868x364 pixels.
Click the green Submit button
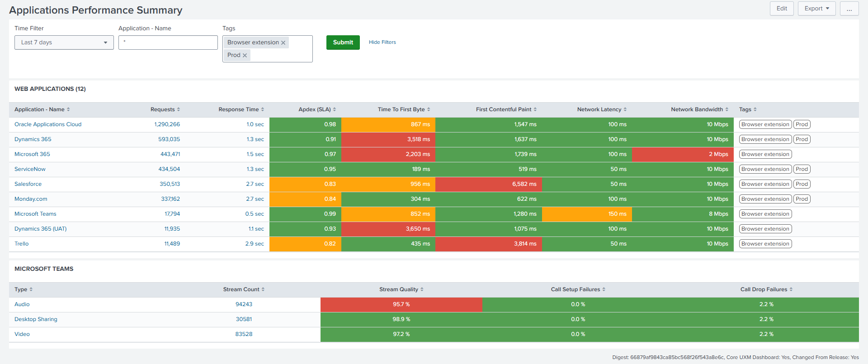pos(343,43)
